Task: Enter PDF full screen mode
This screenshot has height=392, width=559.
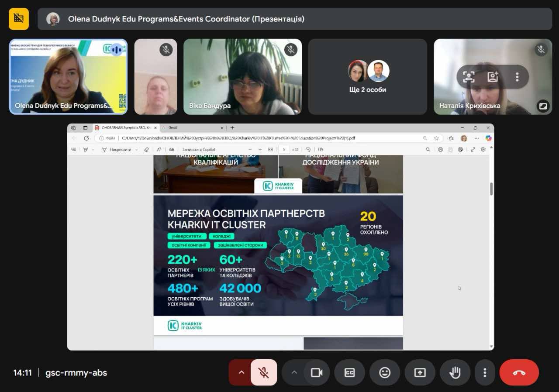Action: (x=473, y=149)
